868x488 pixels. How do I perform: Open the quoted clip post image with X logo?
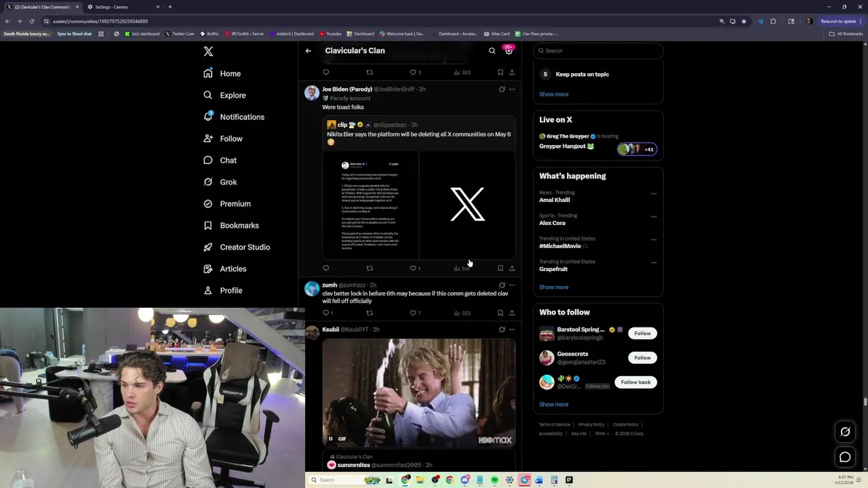click(467, 205)
